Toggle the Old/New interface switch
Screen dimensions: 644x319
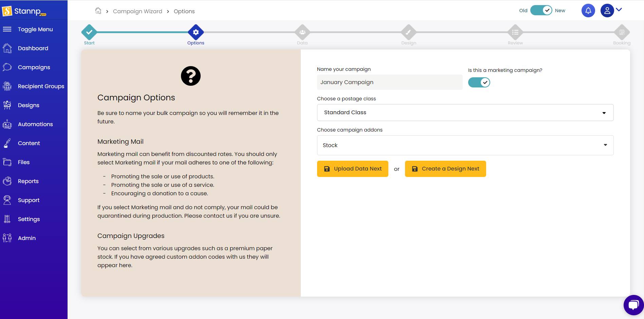pos(541,10)
